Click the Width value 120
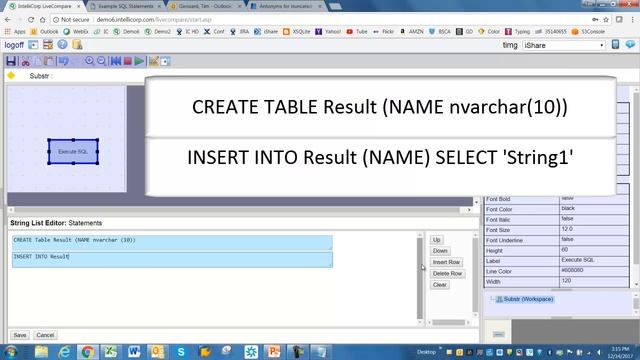This screenshot has width=640, height=360. [594, 281]
